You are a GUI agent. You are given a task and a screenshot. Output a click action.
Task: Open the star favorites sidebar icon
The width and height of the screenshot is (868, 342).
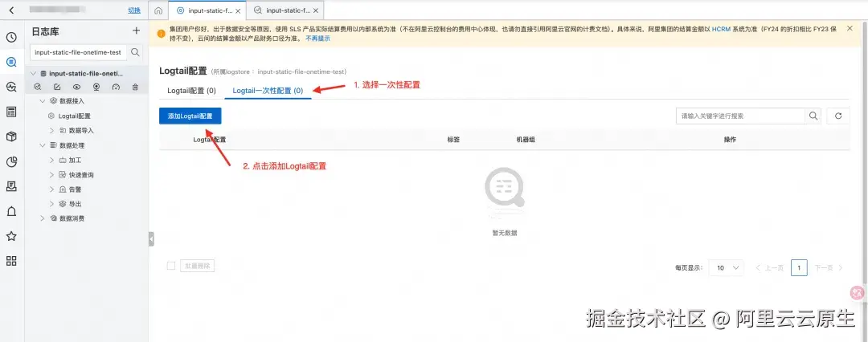coord(11,236)
